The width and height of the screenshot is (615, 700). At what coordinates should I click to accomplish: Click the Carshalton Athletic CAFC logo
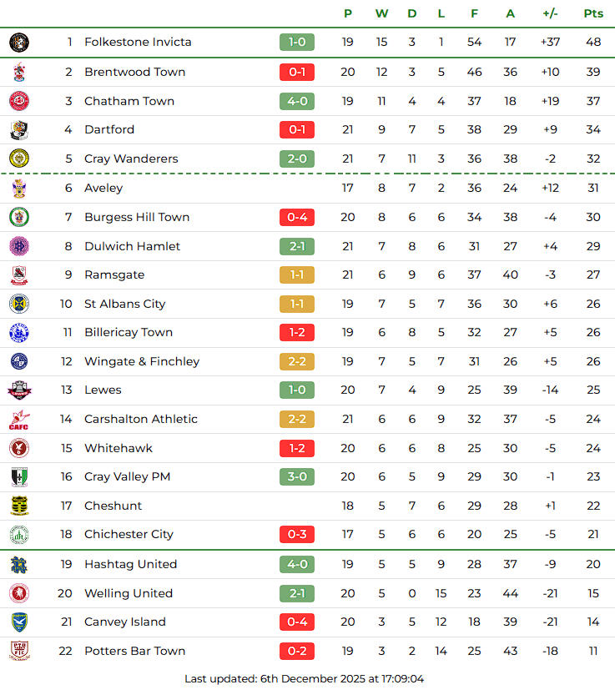pyautogui.click(x=18, y=419)
